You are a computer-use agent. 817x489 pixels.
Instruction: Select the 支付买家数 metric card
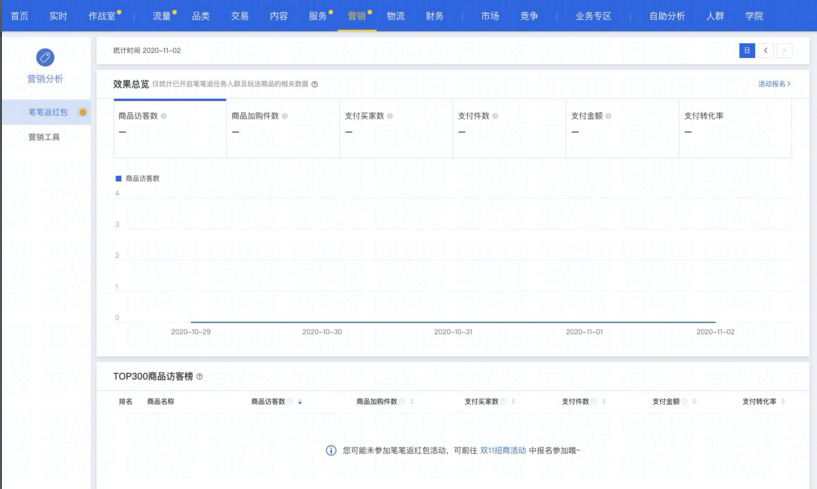coord(396,128)
